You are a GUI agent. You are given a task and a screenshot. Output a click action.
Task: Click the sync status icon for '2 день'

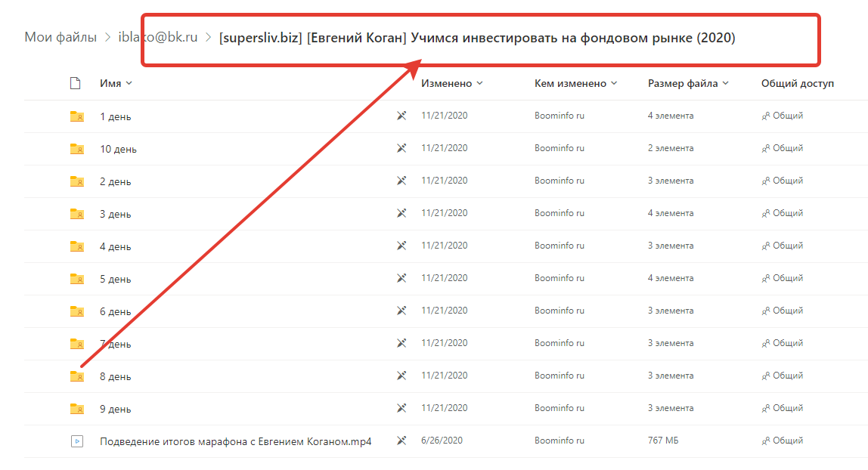tap(401, 181)
